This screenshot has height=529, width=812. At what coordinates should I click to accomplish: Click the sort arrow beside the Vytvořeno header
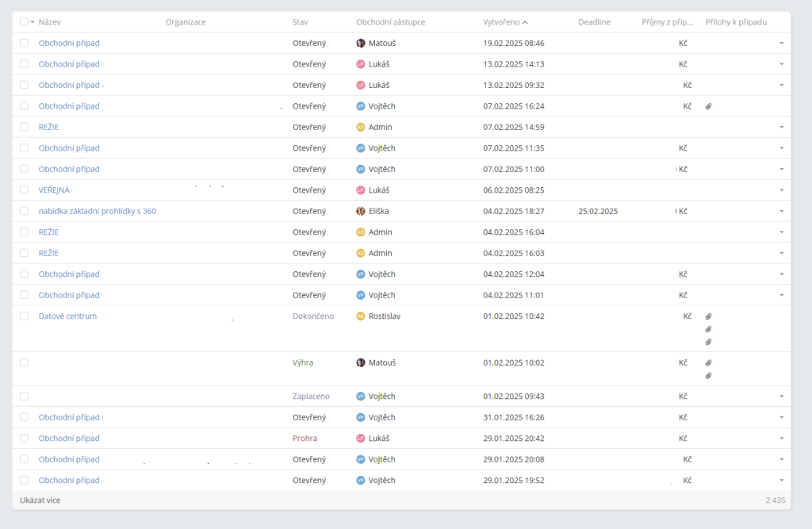(526, 22)
